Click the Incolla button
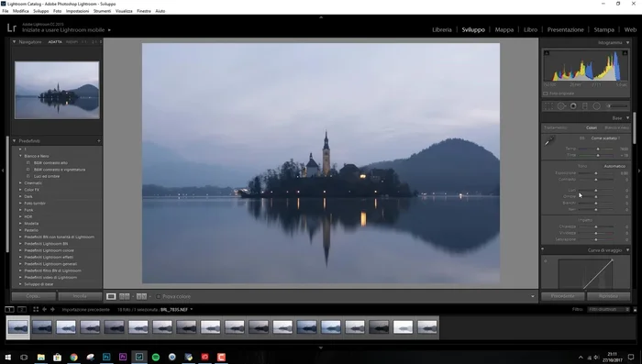 pyautogui.click(x=80, y=296)
